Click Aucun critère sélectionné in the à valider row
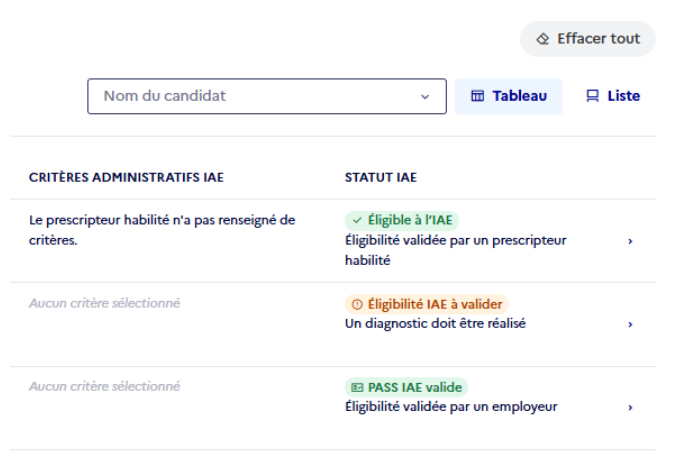 pos(104,304)
